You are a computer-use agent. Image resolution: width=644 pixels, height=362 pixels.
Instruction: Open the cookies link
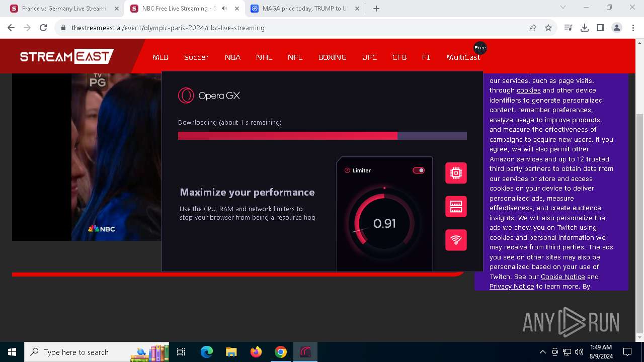pyautogui.click(x=528, y=90)
